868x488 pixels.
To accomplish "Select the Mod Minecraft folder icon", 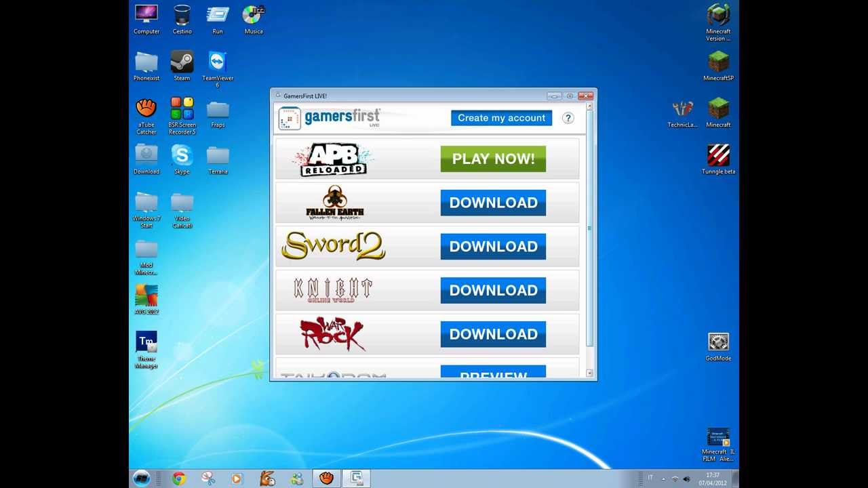I will point(146,257).
